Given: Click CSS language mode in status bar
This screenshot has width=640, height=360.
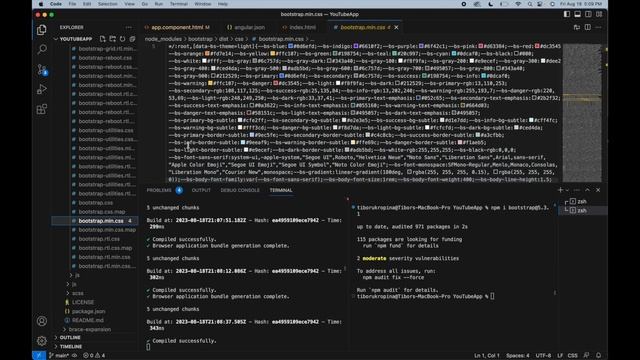Looking at the screenshot, I should pyautogui.click(x=573, y=356).
